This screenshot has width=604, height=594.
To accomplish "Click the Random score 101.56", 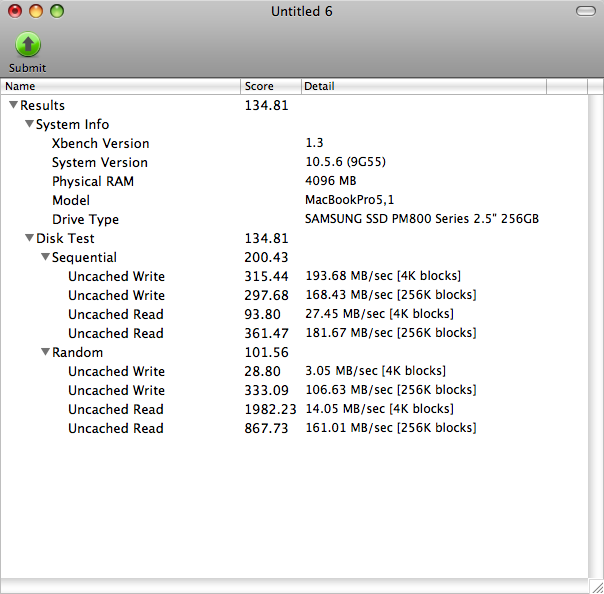I will click(x=266, y=352).
